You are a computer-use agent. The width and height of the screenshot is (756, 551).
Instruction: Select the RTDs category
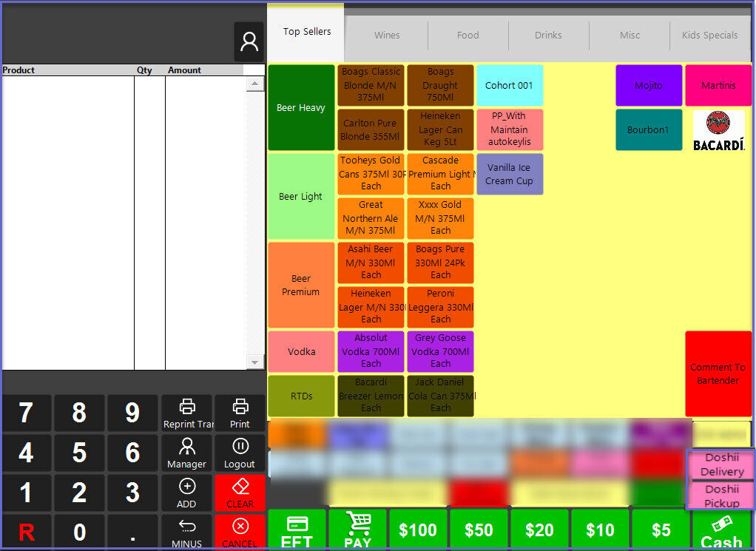pyautogui.click(x=301, y=396)
